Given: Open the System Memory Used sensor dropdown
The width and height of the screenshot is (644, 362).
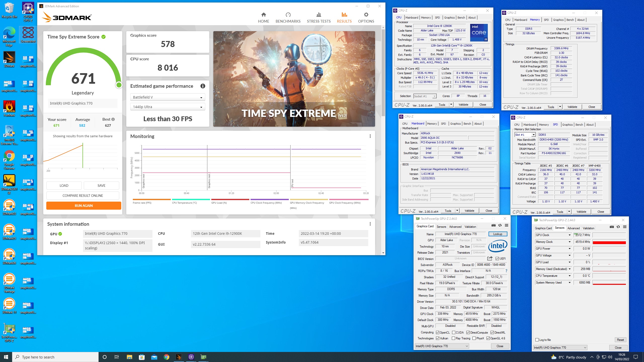Looking at the screenshot, I should pos(569,283).
